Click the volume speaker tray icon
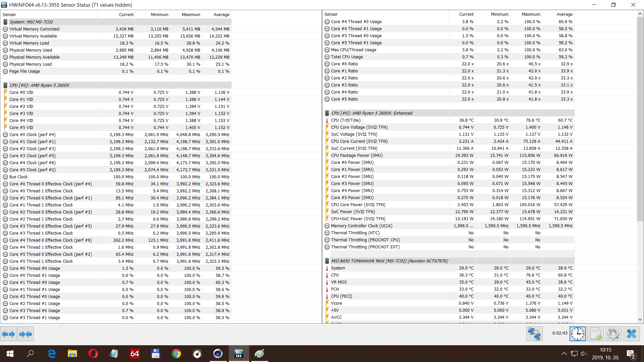 pos(584,354)
